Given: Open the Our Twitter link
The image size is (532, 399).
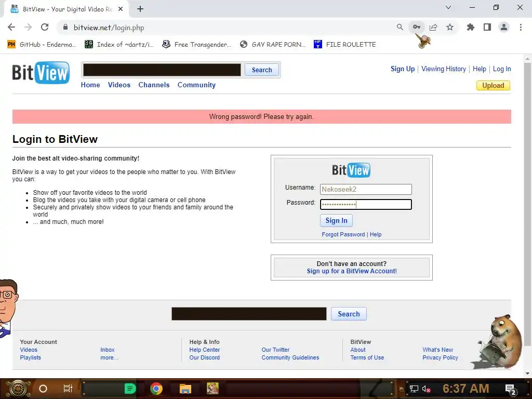Looking at the screenshot, I should (275, 350).
